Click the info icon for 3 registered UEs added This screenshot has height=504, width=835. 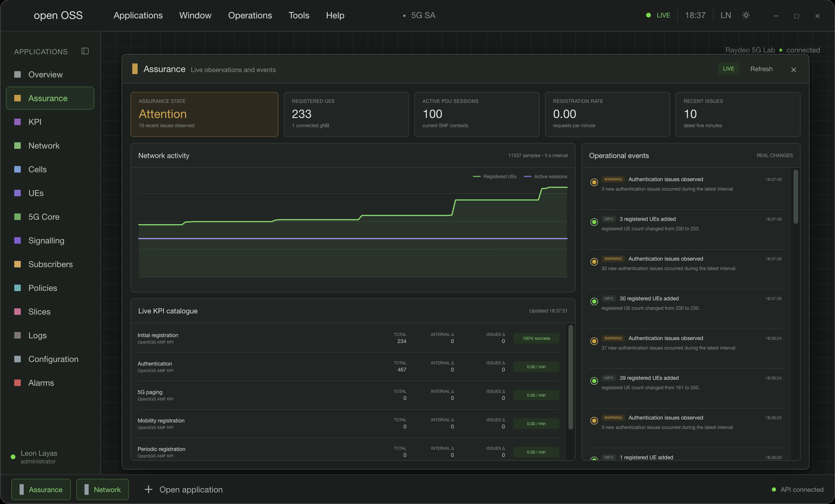click(x=594, y=222)
